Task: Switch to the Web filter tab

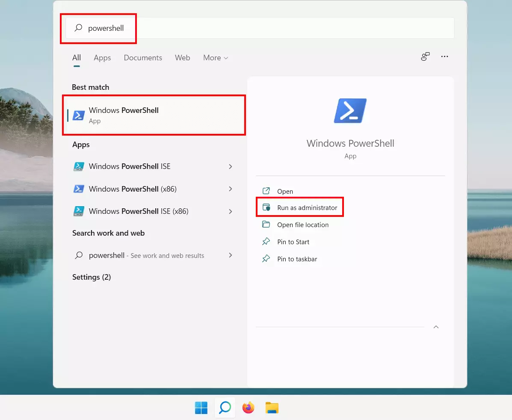Action: pos(182,58)
